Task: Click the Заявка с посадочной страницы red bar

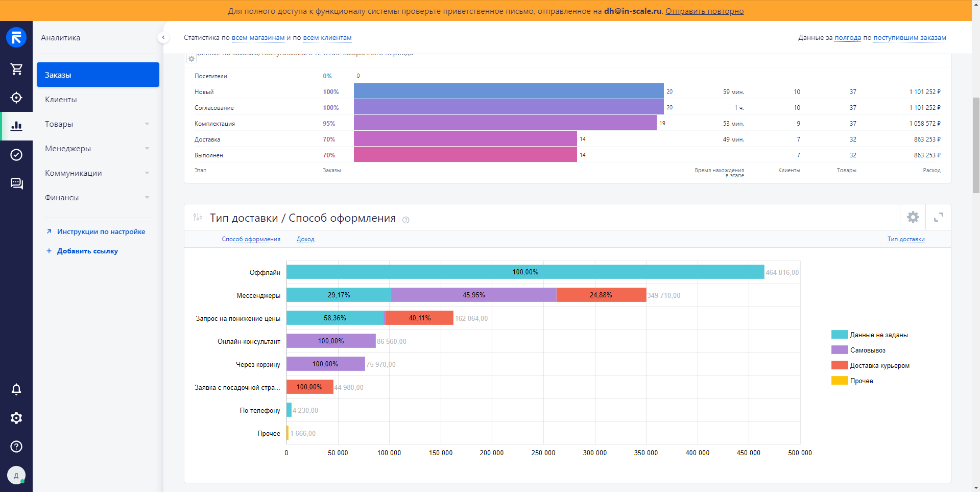Action: [x=310, y=387]
